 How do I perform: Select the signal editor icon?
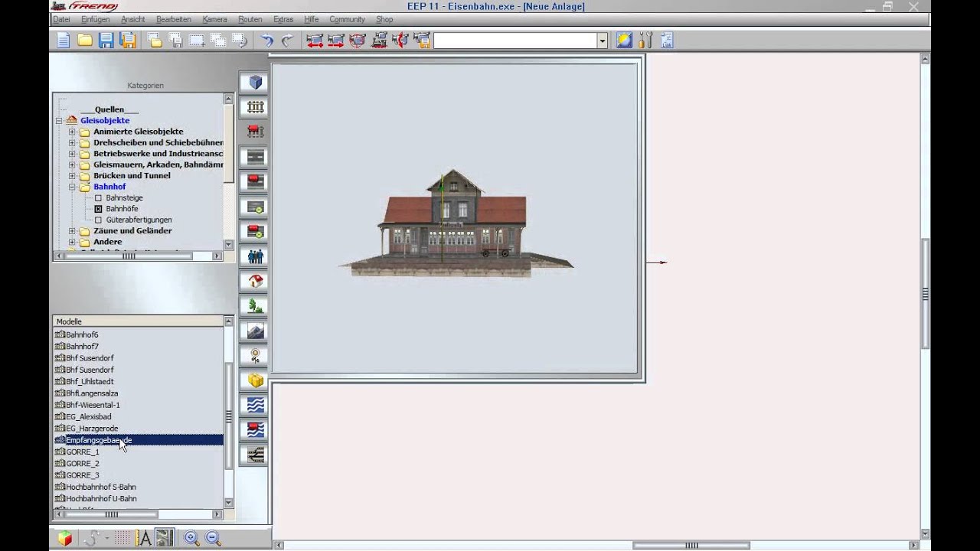(255, 356)
